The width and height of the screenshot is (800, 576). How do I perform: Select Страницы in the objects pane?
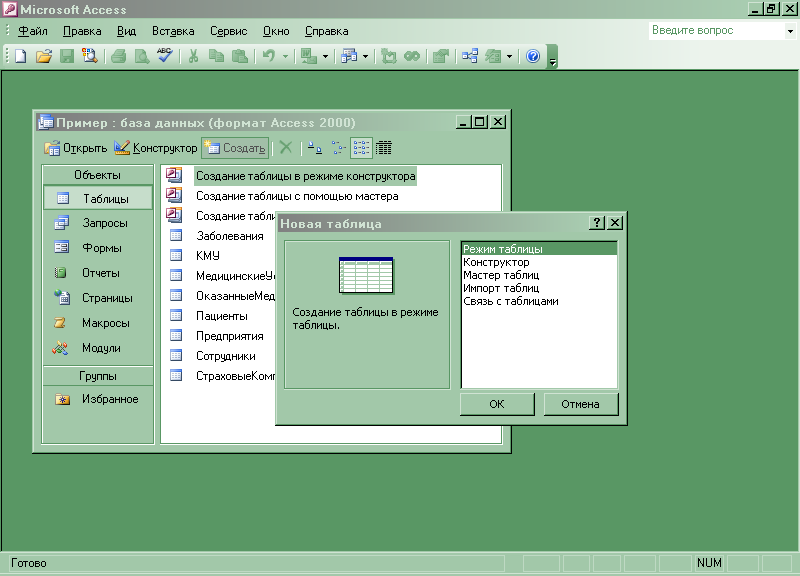point(97,298)
